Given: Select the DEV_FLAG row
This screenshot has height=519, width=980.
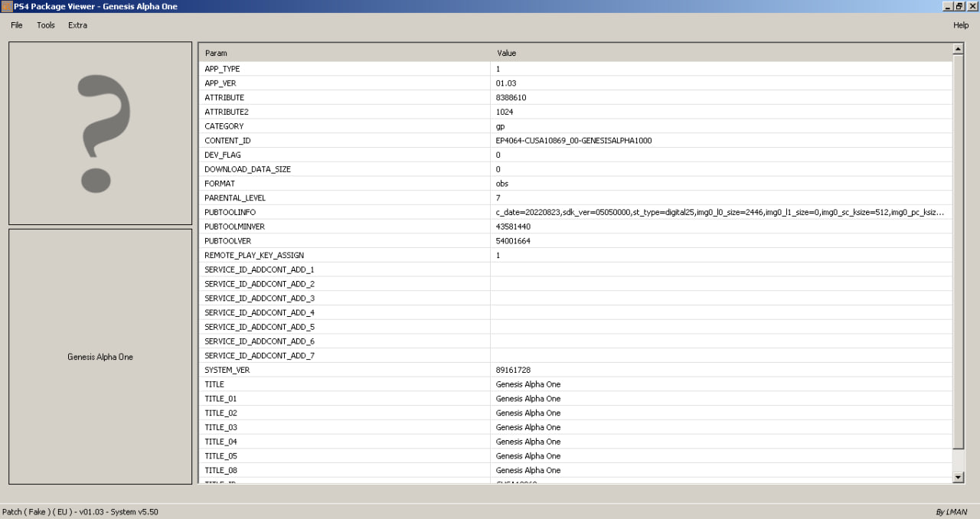Looking at the screenshot, I should 576,155.
